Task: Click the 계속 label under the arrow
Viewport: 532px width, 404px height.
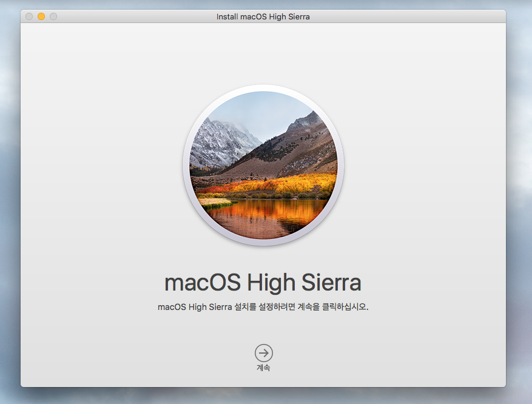Action: pyautogui.click(x=263, y=368)
